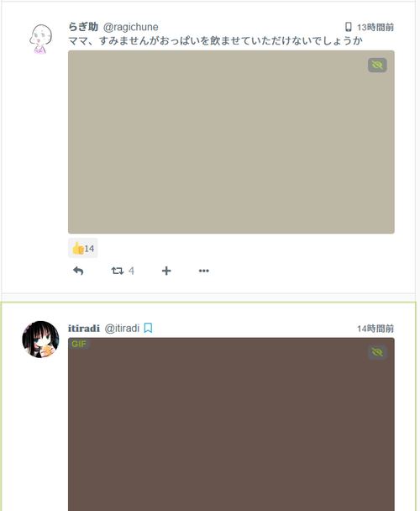The width and height of the screenshot is (420, 511).
Task: Open the @ragichune handle link
Action: point(131,27)
